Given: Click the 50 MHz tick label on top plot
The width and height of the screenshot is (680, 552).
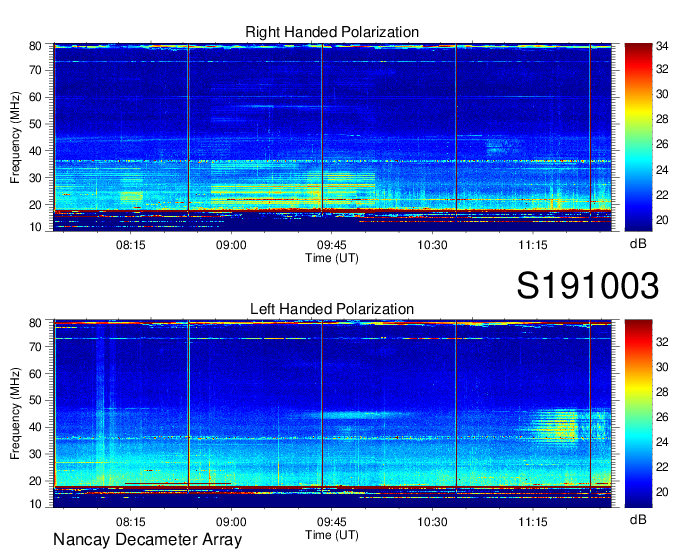Looking at the screenshot, I should [35, 124].
